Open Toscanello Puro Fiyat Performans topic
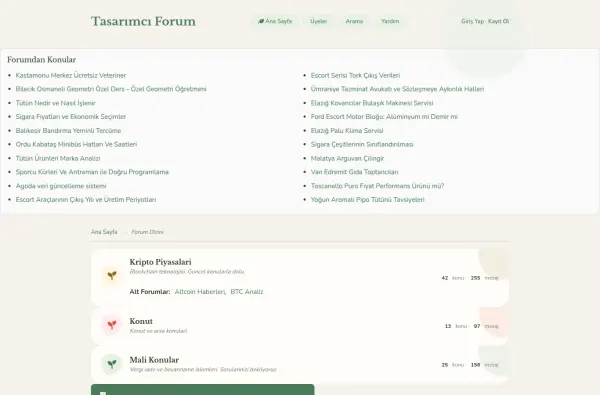Screen dimensions: 600x395 click(x=377, y=186)
